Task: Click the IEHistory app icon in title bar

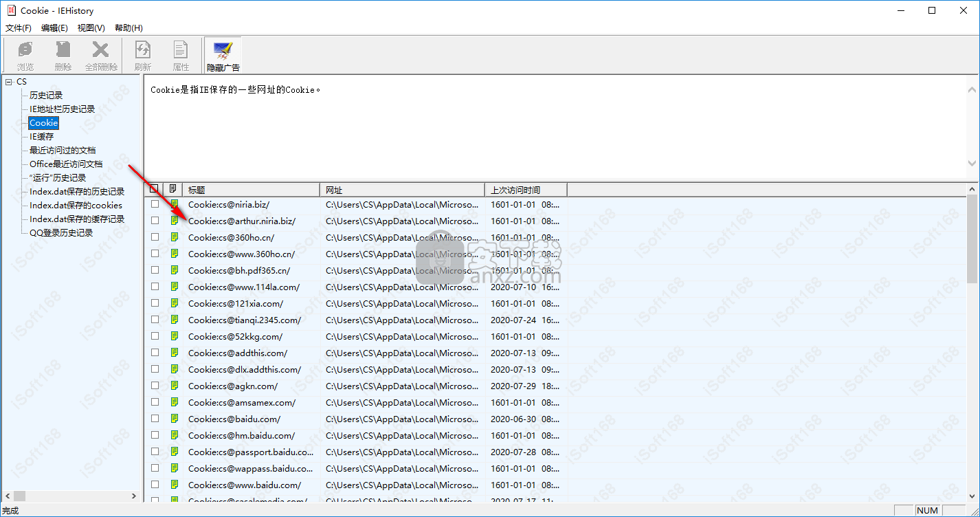Action: pos(11,10)
